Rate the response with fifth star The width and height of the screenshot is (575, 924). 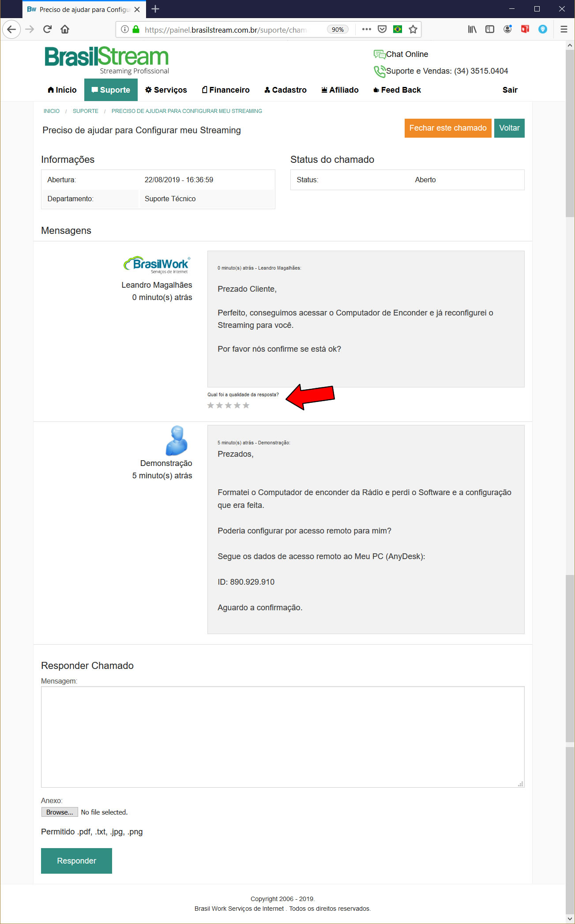(x=246, y=406)
